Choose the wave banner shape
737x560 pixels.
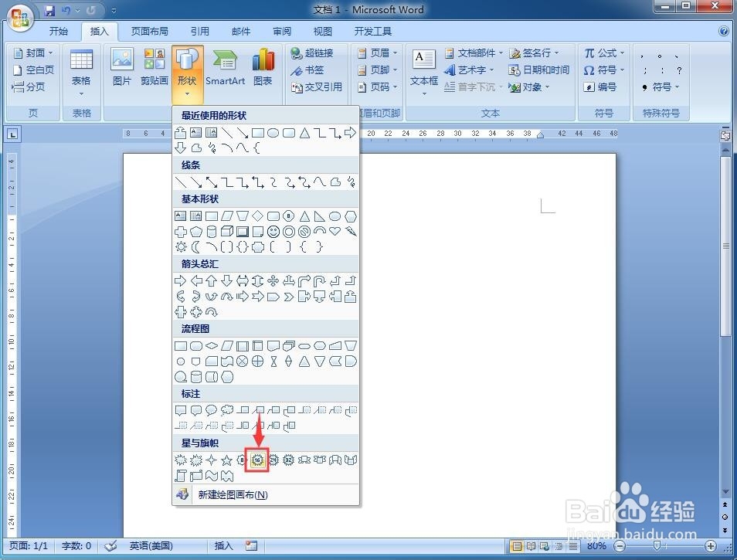(x=212, y=476)
